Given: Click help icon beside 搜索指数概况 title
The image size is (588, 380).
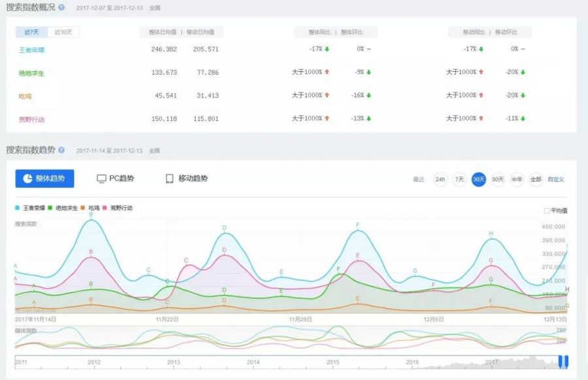Looking at the screenshot, I should pos(61,8).
